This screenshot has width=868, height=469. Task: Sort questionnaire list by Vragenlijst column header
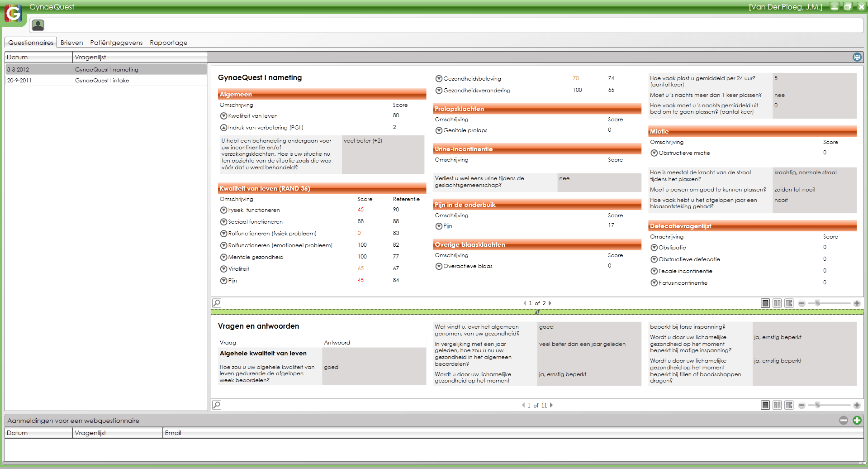(x=140, y=57)
